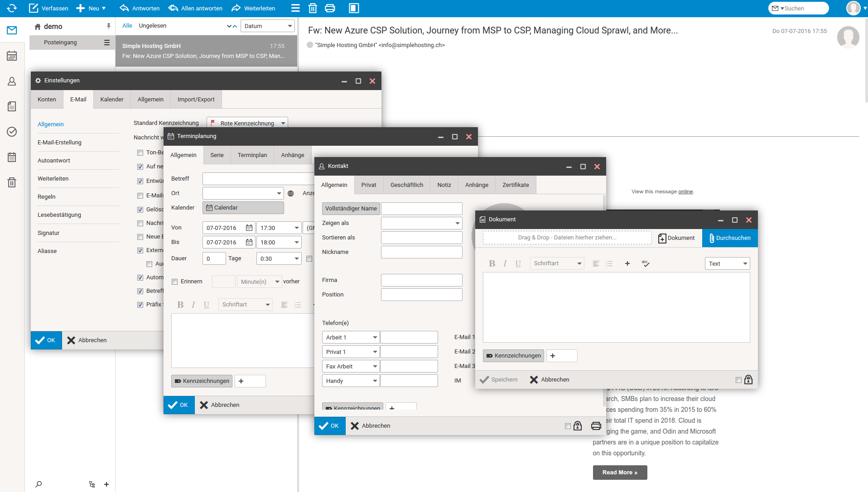The width and height of the screenshot is (868, 492).
Task: Open the Von date calendar picker
Action: [249, 228]
